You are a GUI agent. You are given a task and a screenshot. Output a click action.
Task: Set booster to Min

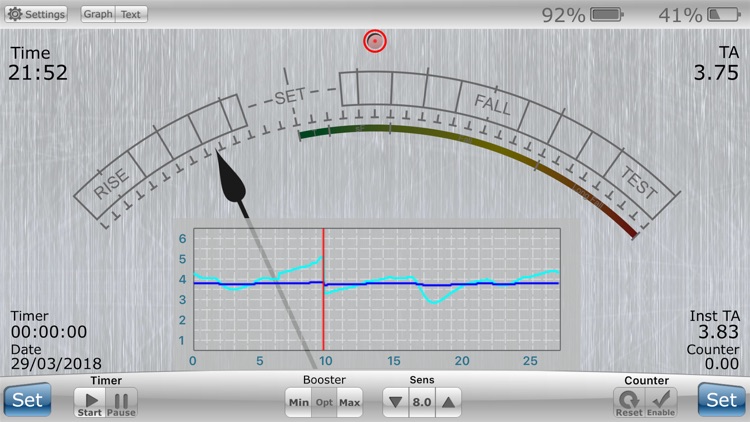coord(298,402)
